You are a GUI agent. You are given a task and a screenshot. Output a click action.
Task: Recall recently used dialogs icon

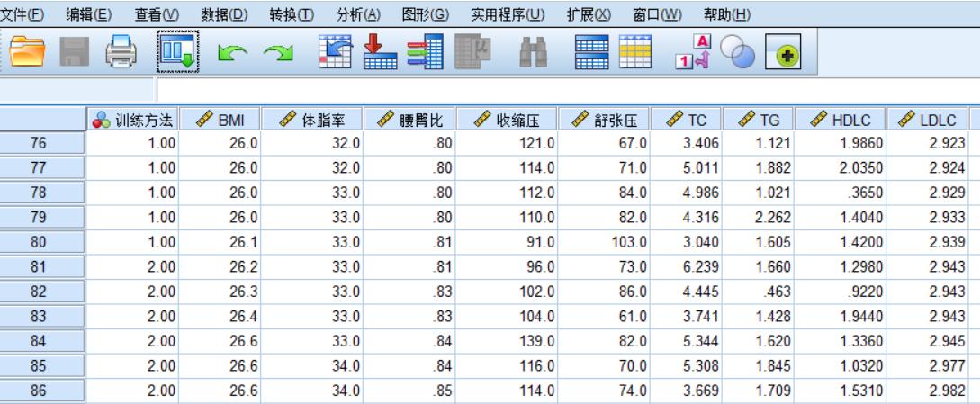(x=177, y=51)
